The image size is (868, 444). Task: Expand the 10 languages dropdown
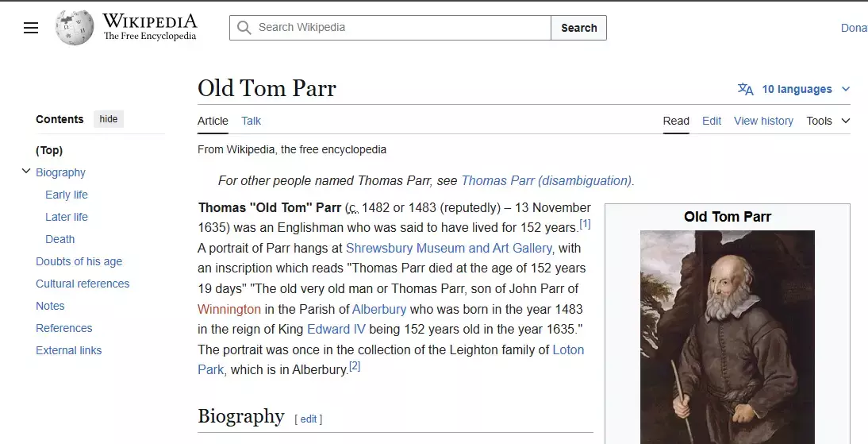805,89
